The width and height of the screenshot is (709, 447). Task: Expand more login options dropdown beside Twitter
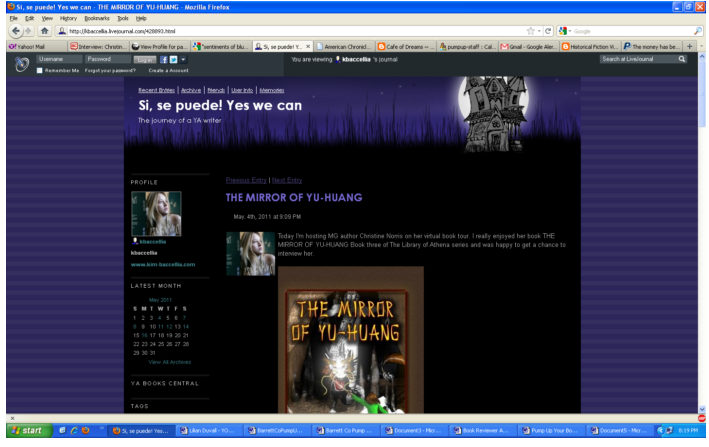tap(183, 59)
